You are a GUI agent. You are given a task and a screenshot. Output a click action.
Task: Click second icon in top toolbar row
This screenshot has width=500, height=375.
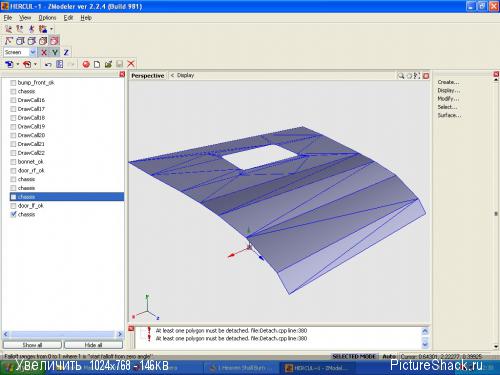[x=20, y=29]
